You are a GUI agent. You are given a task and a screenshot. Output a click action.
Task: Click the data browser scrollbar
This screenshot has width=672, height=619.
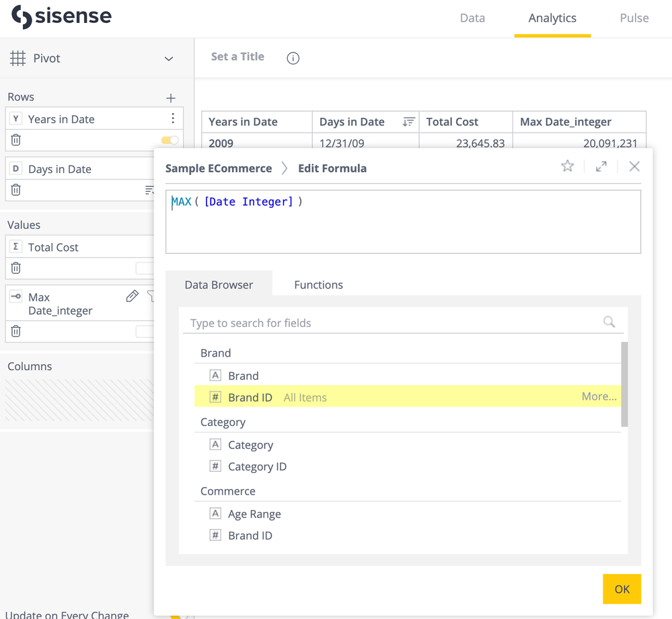pyautogui.click(x=624, y=384)
